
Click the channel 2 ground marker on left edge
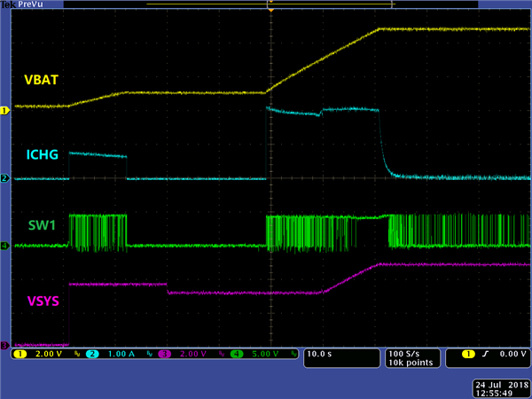click(x=4, y=179)
